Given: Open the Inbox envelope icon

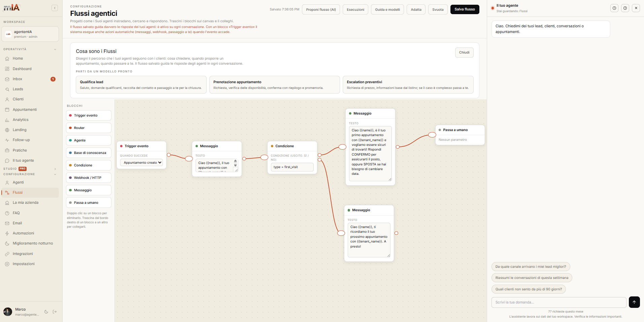Looking at the screenshot, I should click(7, 79).
